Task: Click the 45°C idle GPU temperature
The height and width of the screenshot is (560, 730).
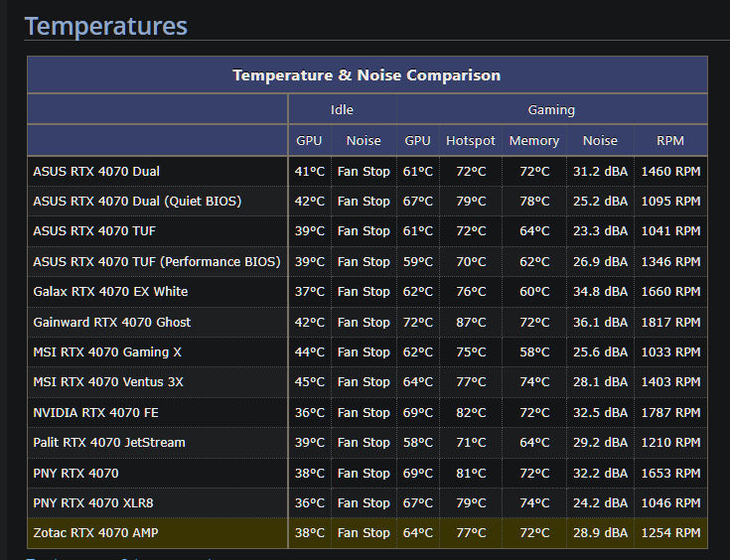Action: (x=310, y=381)
